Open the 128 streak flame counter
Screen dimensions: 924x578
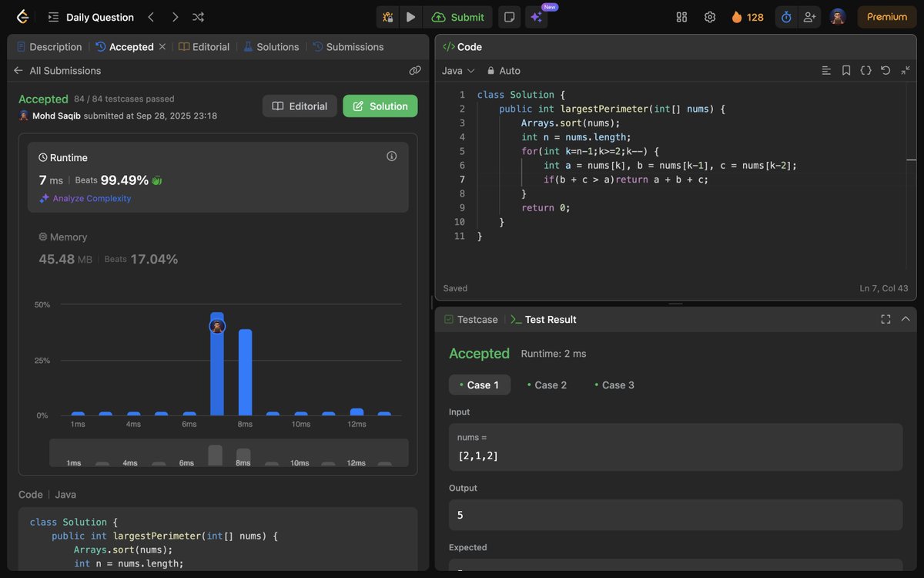click(748, 17)
